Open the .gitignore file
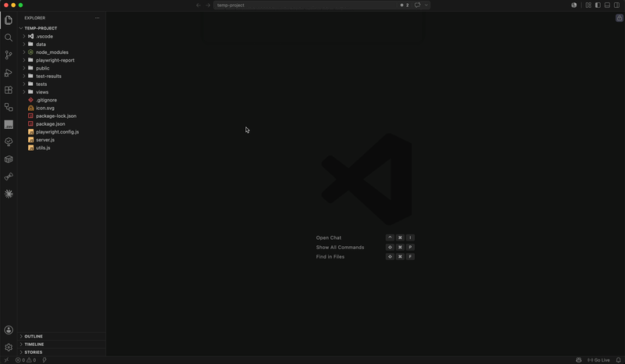 [x=62, y=100]
